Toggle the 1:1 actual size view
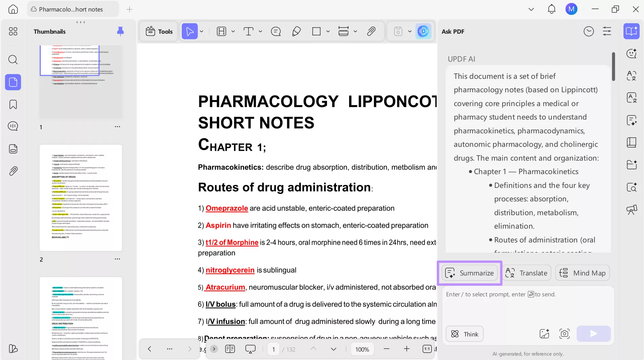 [427, 349]
